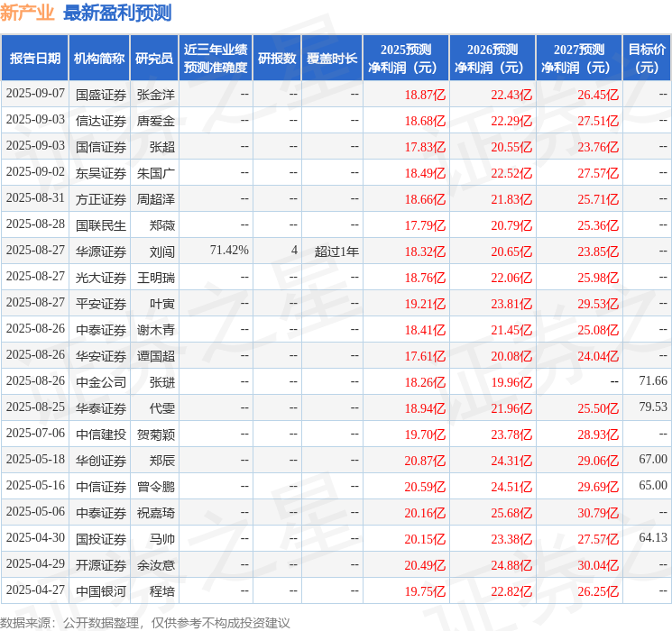The width and height of the screenshot is (672, 631).
Task: Click analyst name 唐爱金
Action: tap(156, 121)
